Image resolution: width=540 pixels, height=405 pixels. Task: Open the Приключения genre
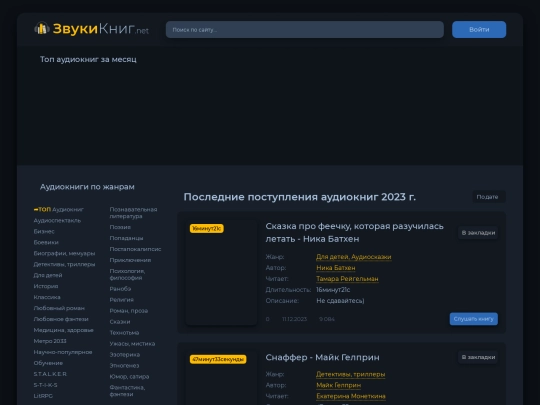[130, 260]
